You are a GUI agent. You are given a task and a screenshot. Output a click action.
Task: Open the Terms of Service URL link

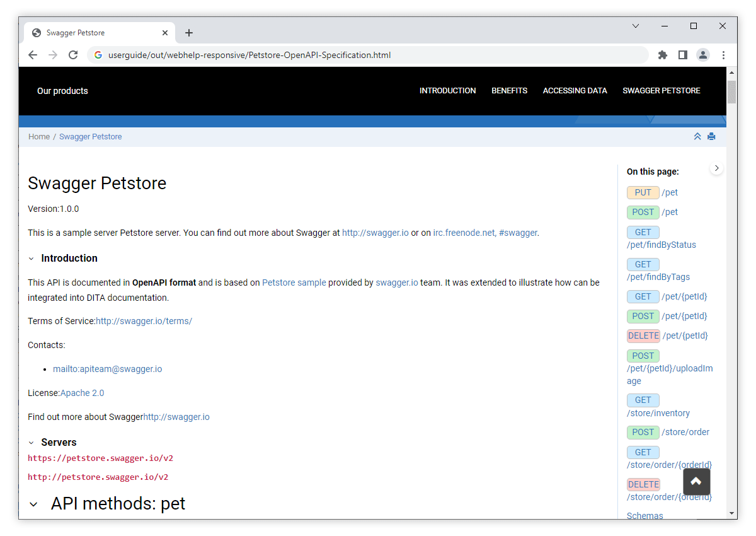[144, 321]
